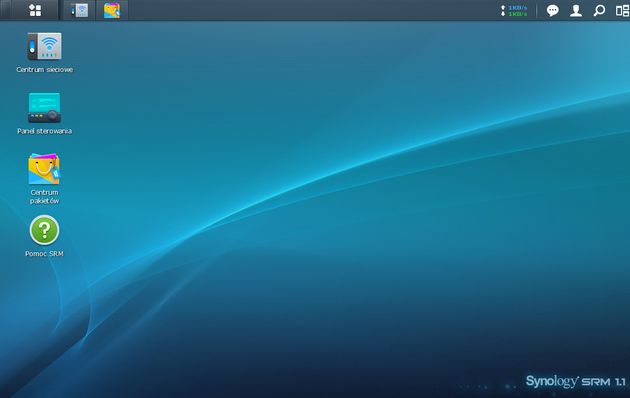Switch to Network Center in the taskbar
The image size is (630, 398).
79,10
